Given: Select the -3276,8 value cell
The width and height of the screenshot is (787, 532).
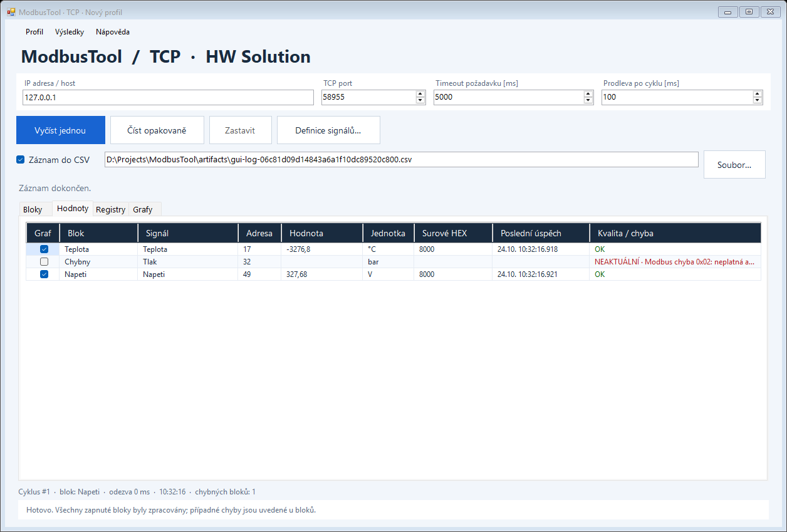Looking at the screenshot, I should [x=322, y=249].
